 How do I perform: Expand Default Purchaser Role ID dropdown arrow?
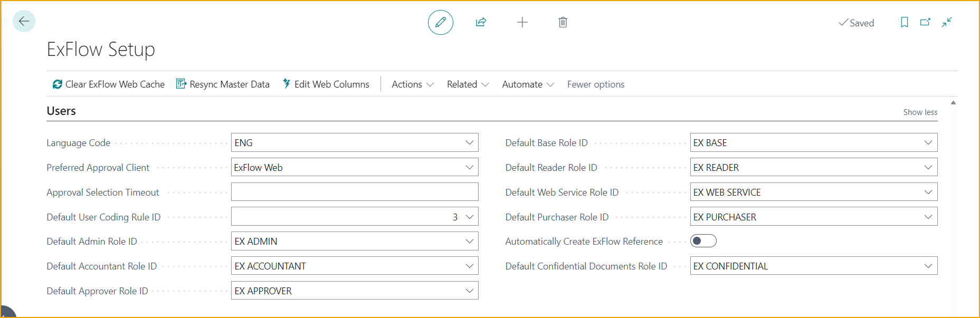pyautogui.click(x=928, y=217)
